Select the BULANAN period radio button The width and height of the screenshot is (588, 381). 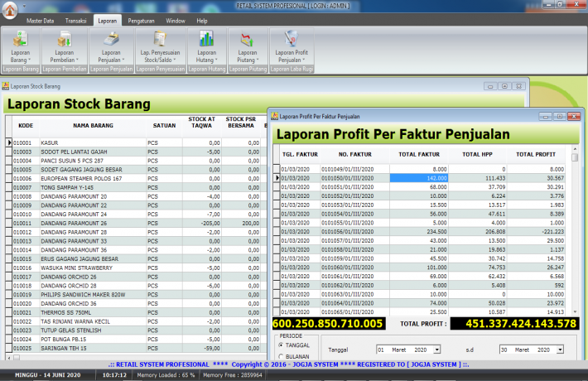(x=281, y=357)
